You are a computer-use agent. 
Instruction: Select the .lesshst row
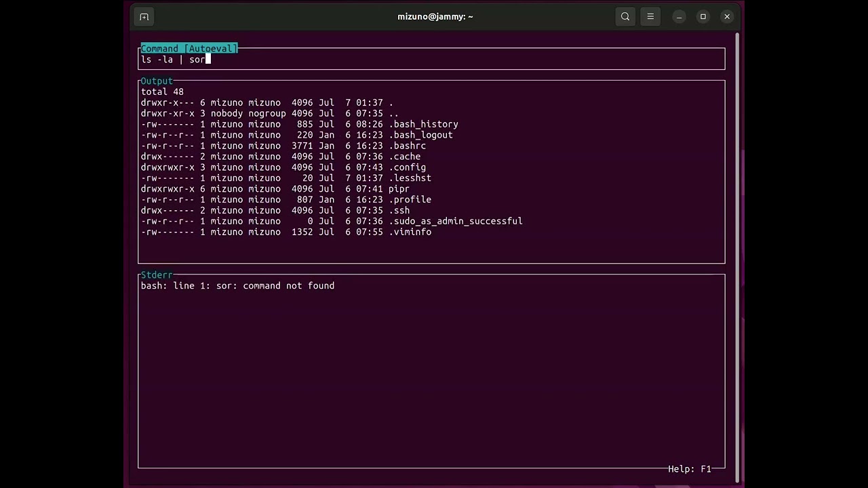tap(286, 178)
